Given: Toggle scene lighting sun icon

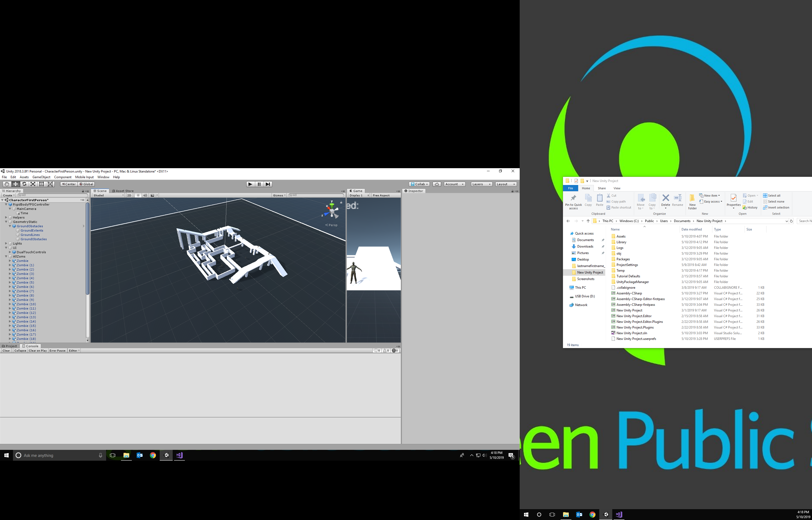Looking at the screenshot, I should [138, 195].
